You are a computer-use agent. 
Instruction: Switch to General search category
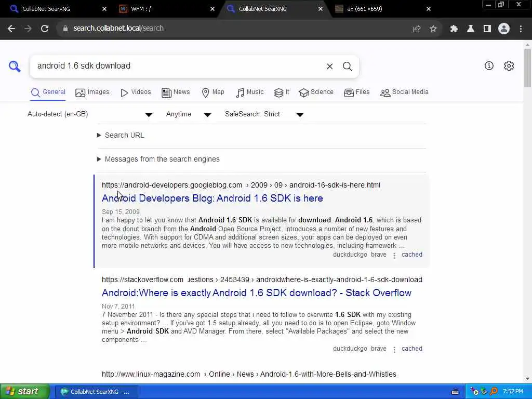tap(48, 92)
